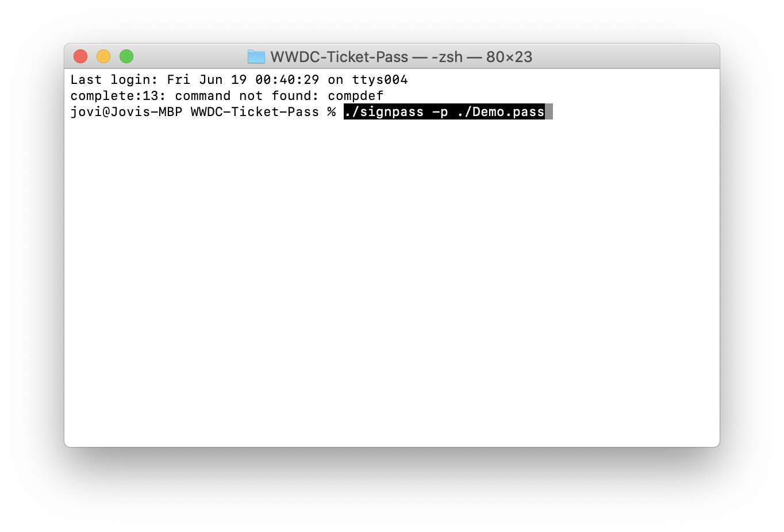Click the % prompt symbol
The height and width of the screenshot is (532, 784).
332,111
